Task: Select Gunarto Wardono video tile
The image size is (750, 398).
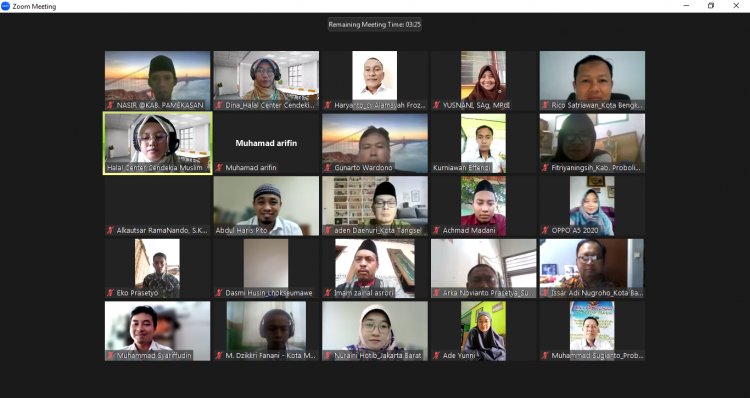Action: (375, 143)
